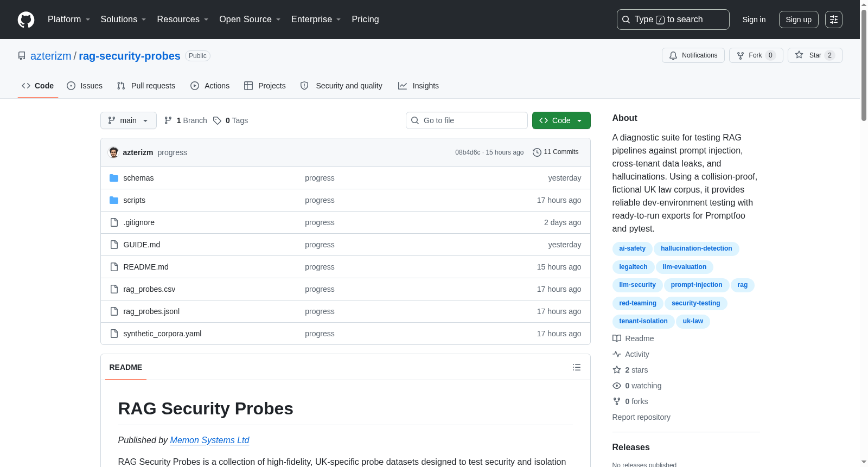Select the prompt-injection topic tag
The height and width of the screenshot is (467, 868).
[697, 285]
